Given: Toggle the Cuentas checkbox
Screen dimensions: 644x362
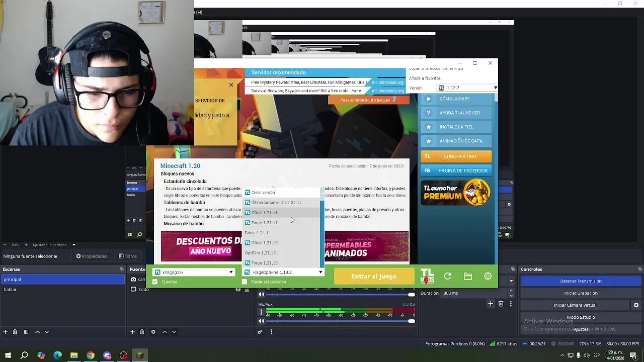Looking at the screenshot, I should [x=155, y=282].
